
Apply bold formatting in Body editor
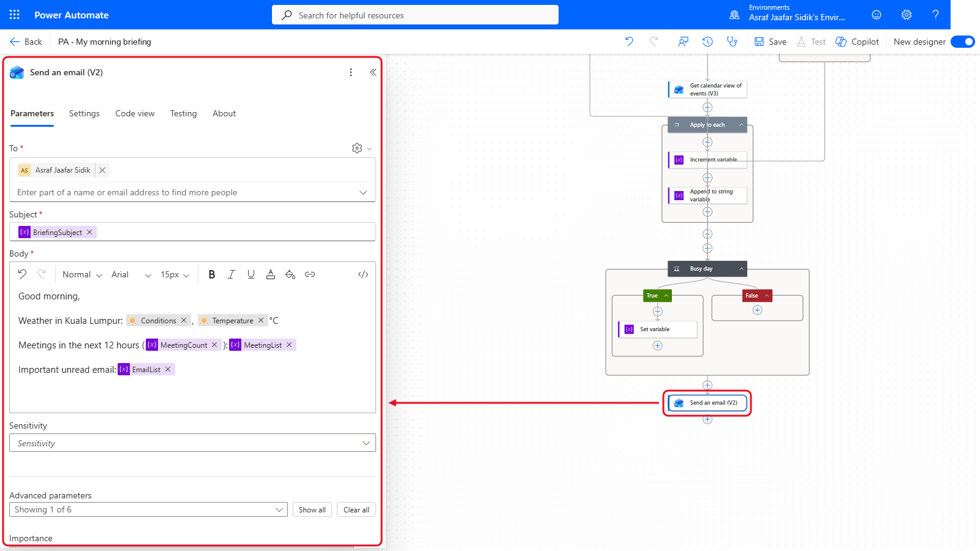pos(212,274)
